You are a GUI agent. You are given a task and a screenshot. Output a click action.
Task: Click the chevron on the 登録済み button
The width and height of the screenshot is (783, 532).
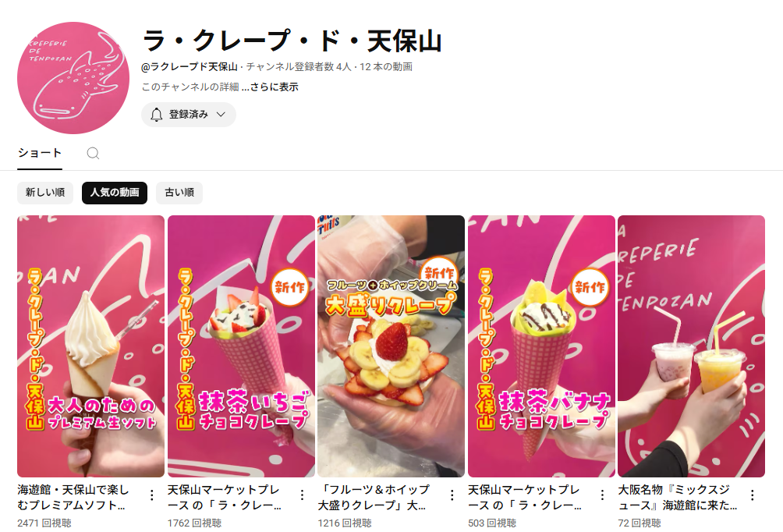(221, 115)
